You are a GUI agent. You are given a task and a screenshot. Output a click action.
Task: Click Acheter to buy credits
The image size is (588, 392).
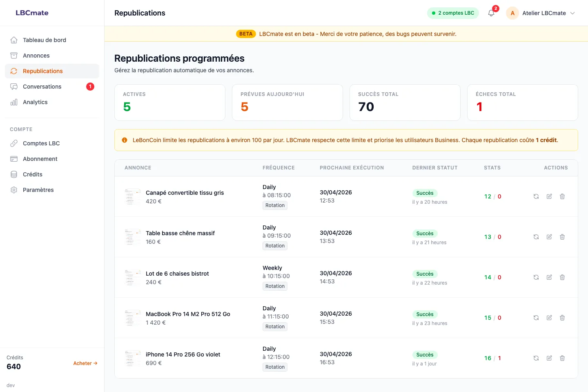click(85, 363)
